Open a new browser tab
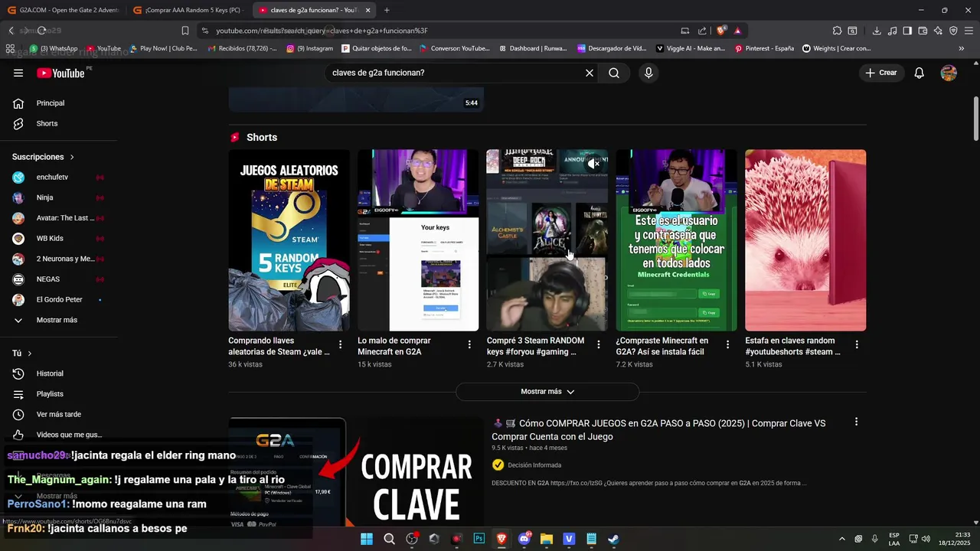This screenshot has height=551, width=980. click(x=387, y=10)
